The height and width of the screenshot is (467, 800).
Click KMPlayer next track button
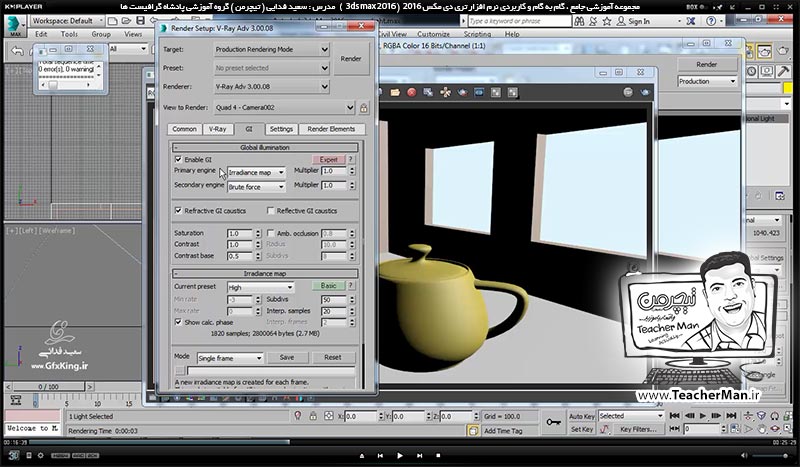(x=419, y=455)
